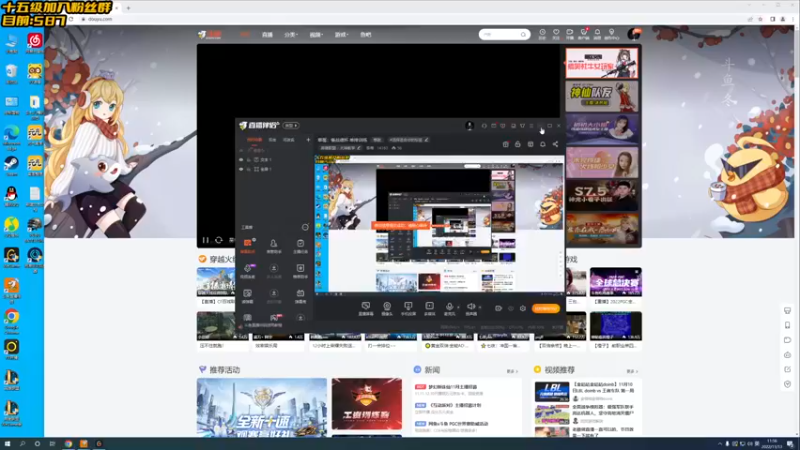Image resolution: width=800 pixels, height=450 pixels.
Task: Open the LBL video recommendation thumbnail
Action: (x=552, y=391)
